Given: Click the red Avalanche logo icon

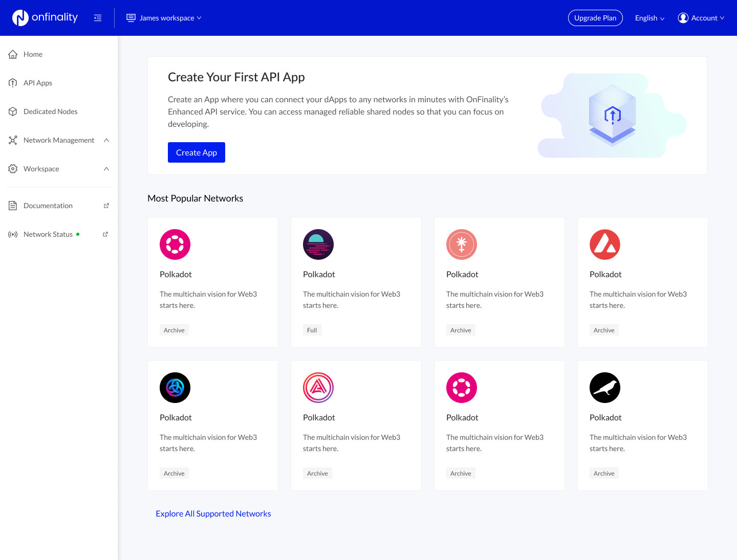Looking at the screenshot, I should coord(605,244).
